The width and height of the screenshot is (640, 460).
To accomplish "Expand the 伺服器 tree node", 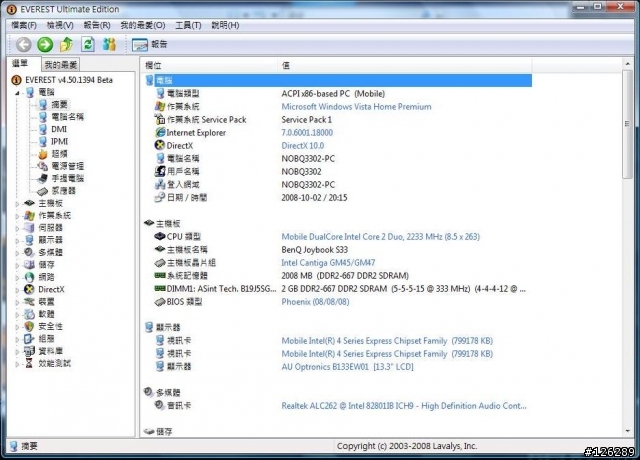I will coord(17,228).
